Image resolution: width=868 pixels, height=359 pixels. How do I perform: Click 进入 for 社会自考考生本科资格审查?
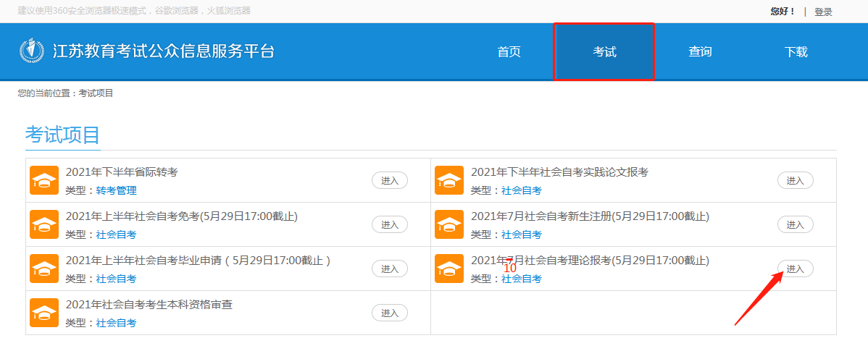point(390,313)
